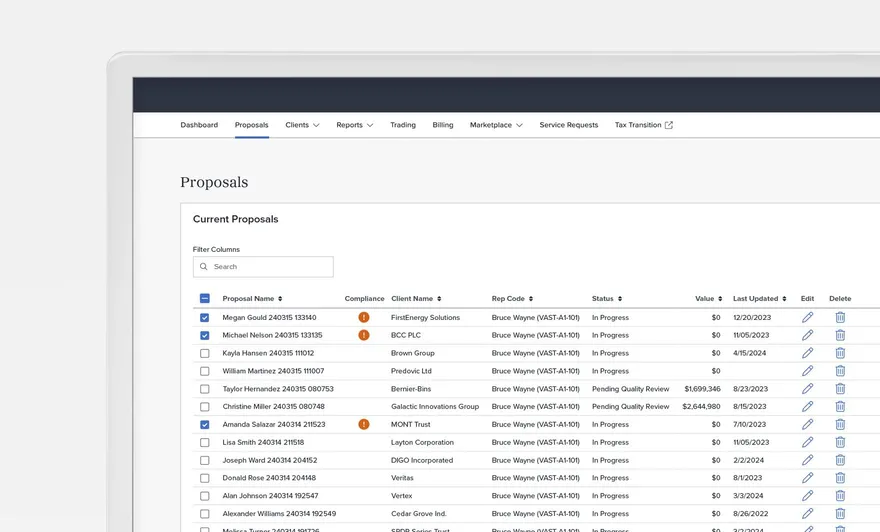The height and width of the screenshot is (532, 880).
Task: Open the Service Requests tab
Action: pos(569,125)
